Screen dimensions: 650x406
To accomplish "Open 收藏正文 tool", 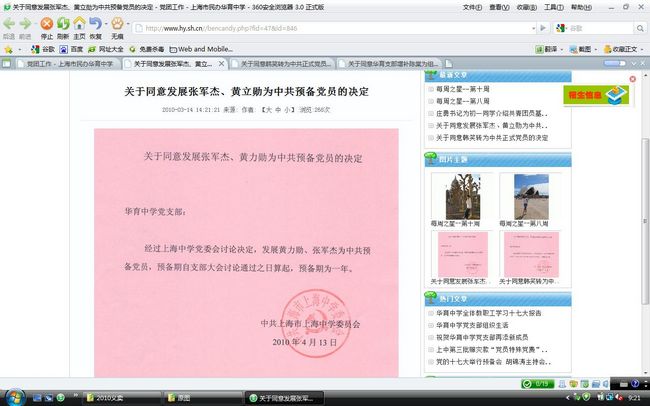I will (x=621, y=49).
